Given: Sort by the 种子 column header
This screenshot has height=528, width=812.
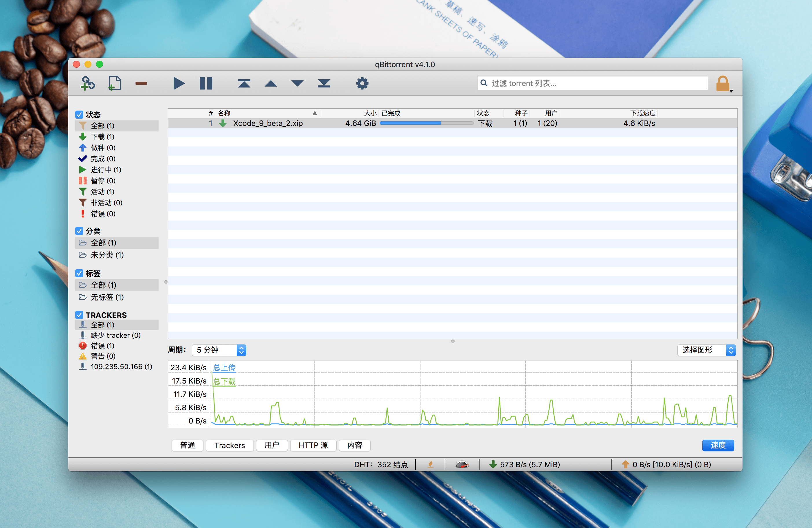Looking at the screenshot, I should pyautogui.click(x=516, y=113).
